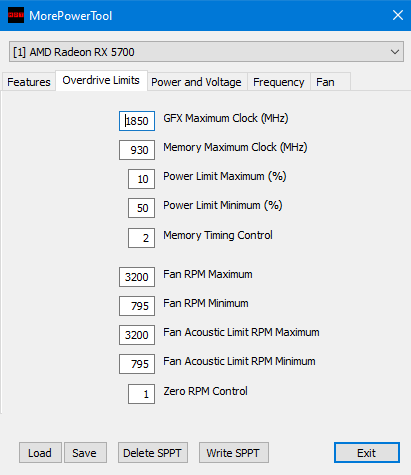Click the MorePowerTool title text
The height and width of the screenshot is (475, 411).
pos(71,16)
